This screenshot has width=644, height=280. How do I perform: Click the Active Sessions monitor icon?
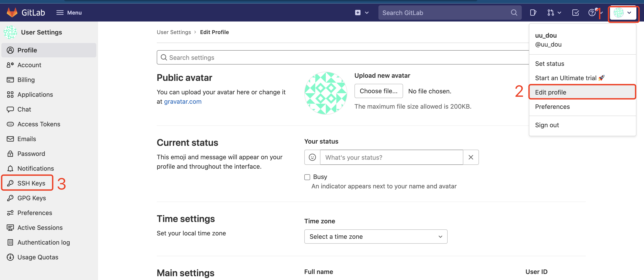click(x=10, y=228)
